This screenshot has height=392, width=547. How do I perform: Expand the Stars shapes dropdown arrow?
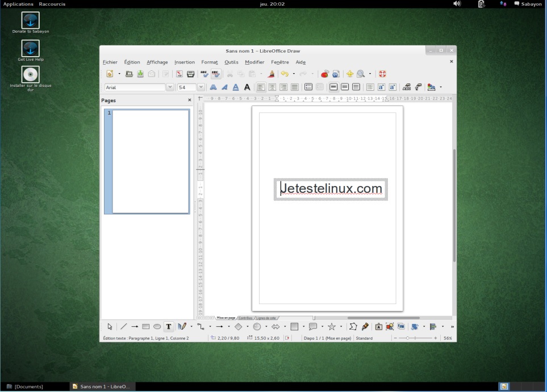[x=341, y=327]
